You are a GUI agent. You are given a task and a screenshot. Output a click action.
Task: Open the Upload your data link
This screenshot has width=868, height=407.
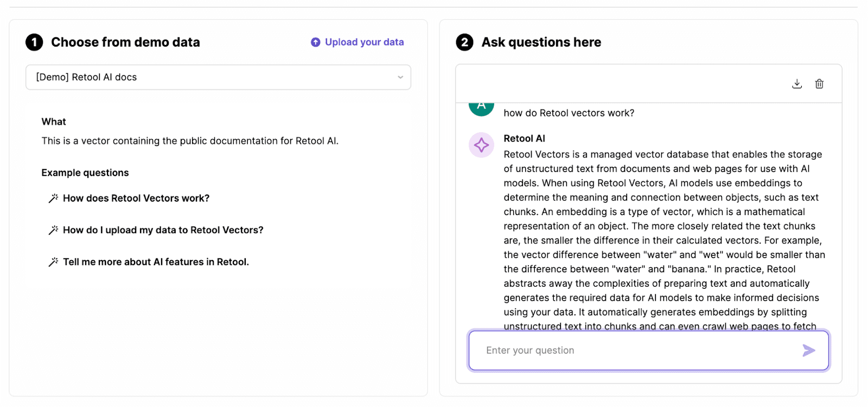click(x=364, y=42)
